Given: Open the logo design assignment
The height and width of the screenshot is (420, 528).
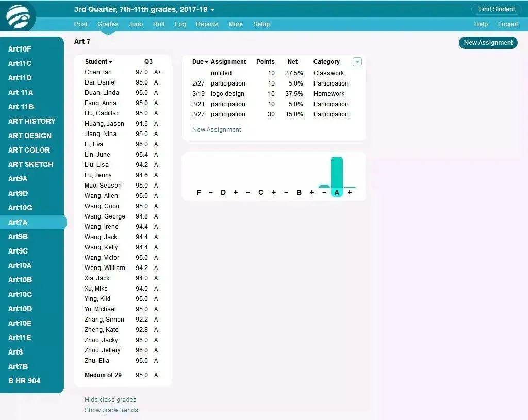Looking at the screenshot, I should click(x=227, y=94).
